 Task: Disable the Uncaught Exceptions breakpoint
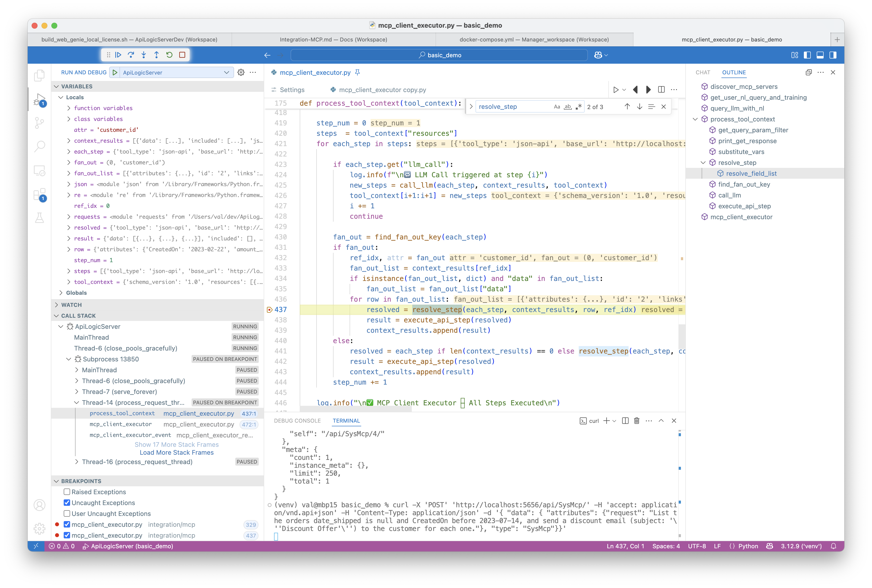[67, 503]
